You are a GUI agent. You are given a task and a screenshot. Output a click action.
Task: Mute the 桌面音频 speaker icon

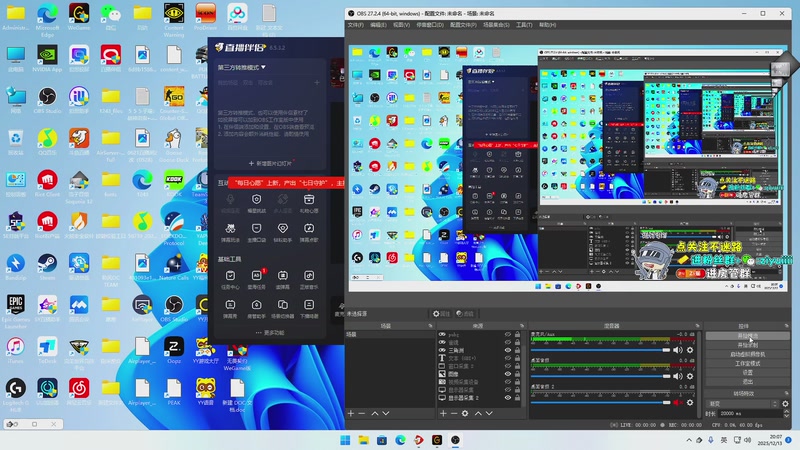coord(678,376)
